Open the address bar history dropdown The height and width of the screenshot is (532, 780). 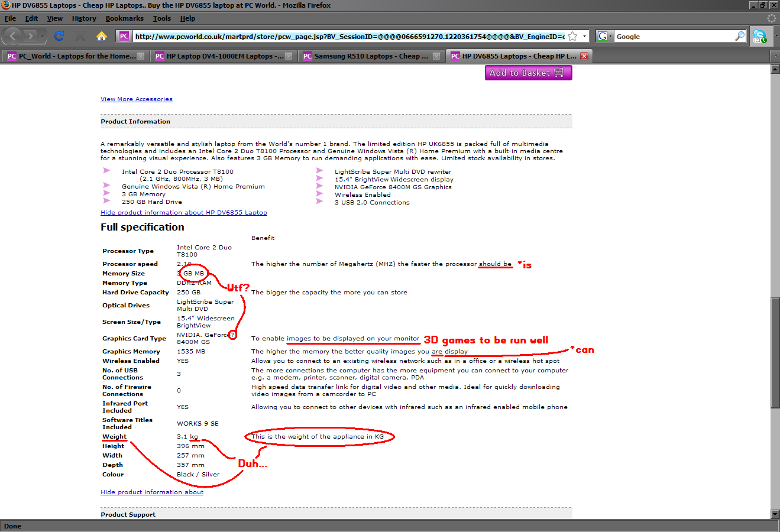[x=584, y=36]
